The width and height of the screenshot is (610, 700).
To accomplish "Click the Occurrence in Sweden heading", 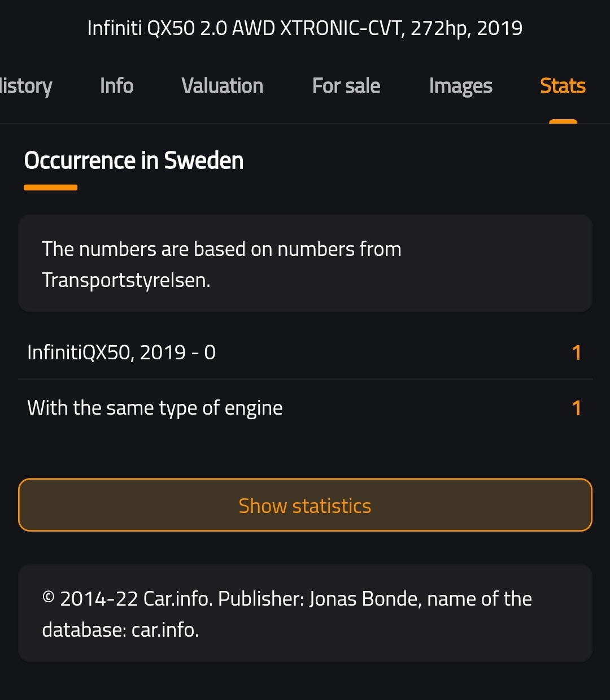I will tap(134, 161).
